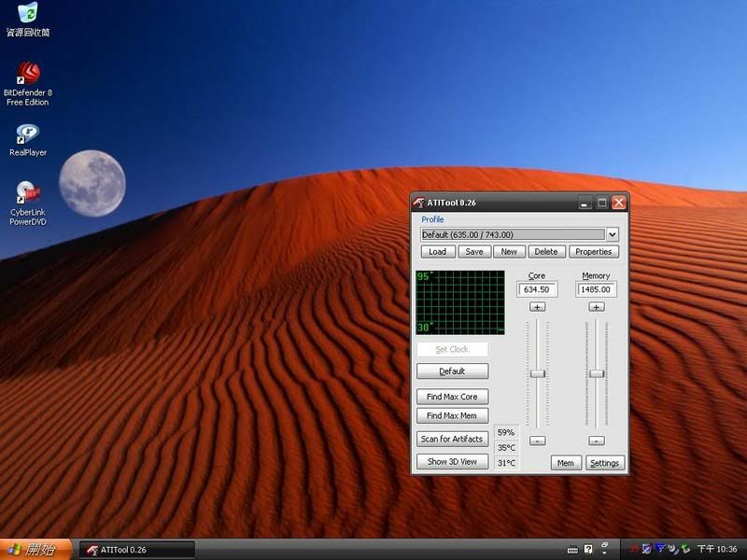Viewport: 747px width, 560px height.
Task: Launch CyberLink PowerDVD desktop icon
Action: [28, 194]
